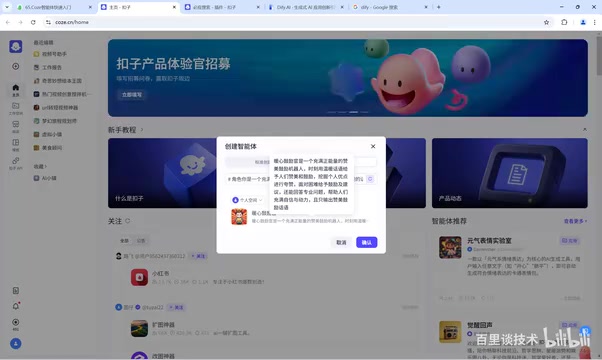The image size is (602, 360).
Task: Open the Home (主页) sidebar icon
Action: click(16, 90)
